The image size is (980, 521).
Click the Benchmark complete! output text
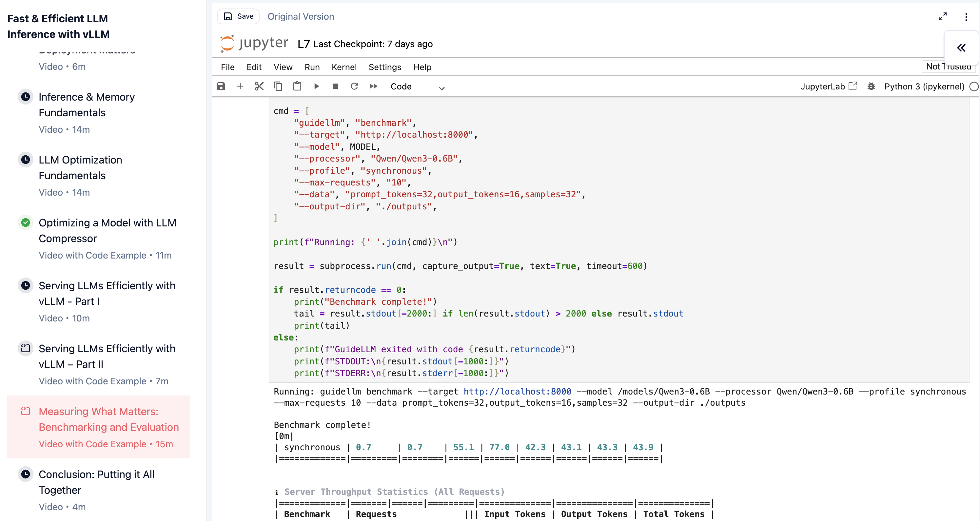pos(322,425)
